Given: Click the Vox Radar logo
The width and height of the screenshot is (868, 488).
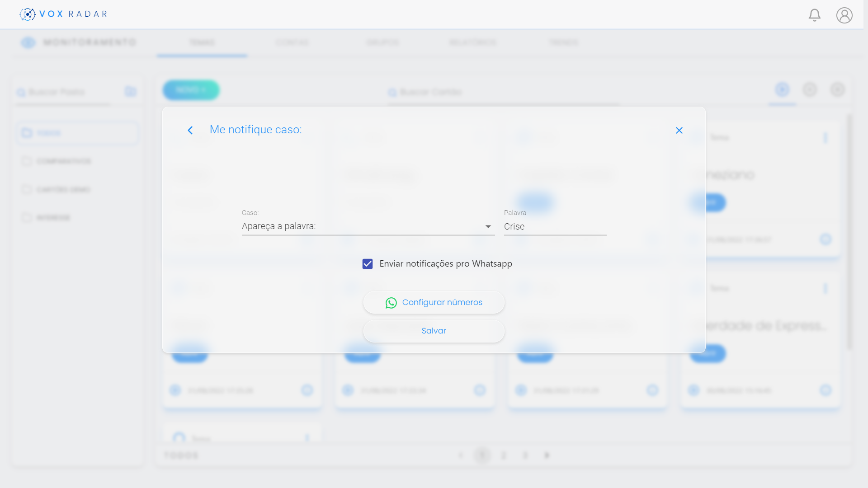Looking at the screenshot, I should [63, 14].
